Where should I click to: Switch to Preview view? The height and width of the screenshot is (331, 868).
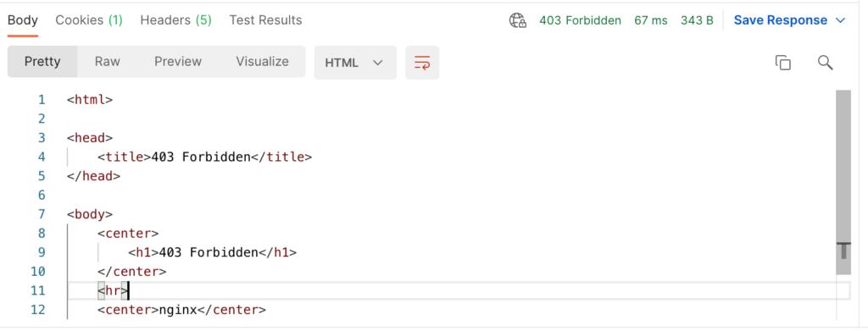pyautogui.click(x=178, y=61)
